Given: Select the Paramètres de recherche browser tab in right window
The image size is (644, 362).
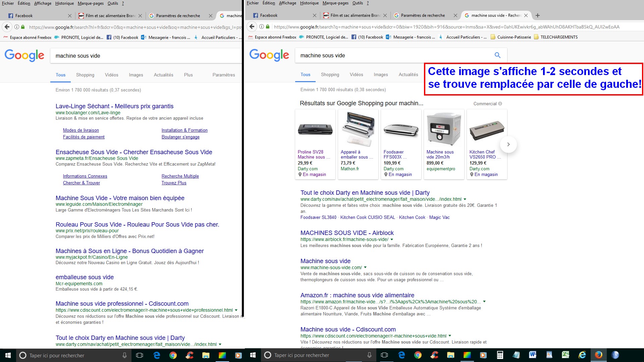Looking at the screenshot, I should 423,15.
